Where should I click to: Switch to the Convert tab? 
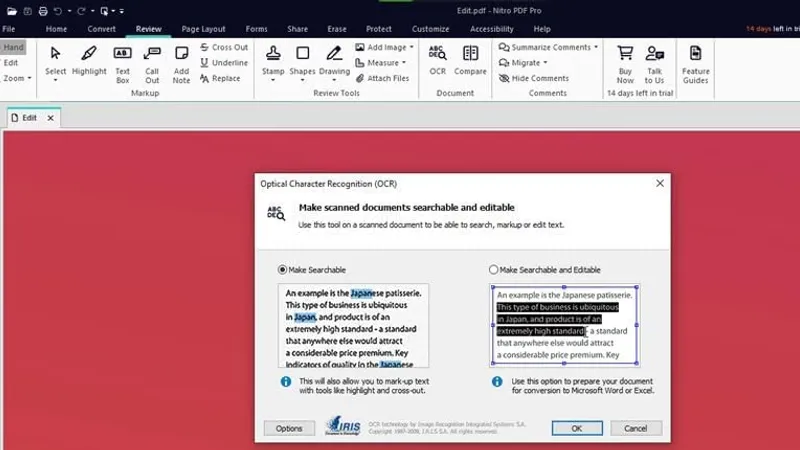coord(102,29)
